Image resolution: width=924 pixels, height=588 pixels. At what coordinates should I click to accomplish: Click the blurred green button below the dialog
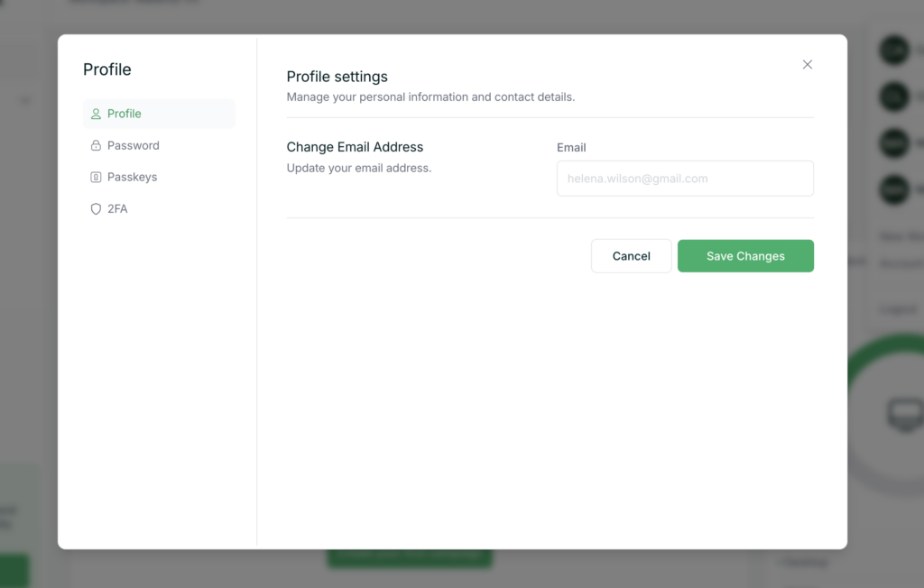[409, 558]
